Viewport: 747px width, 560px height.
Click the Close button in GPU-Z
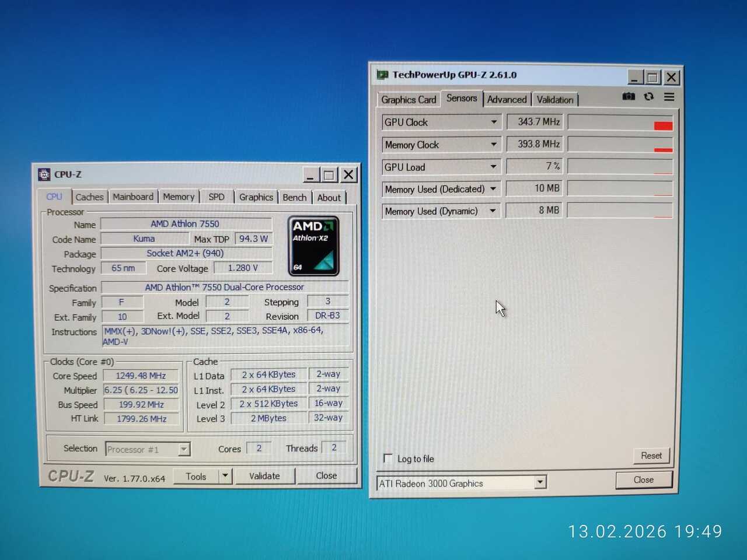[644, 480]
